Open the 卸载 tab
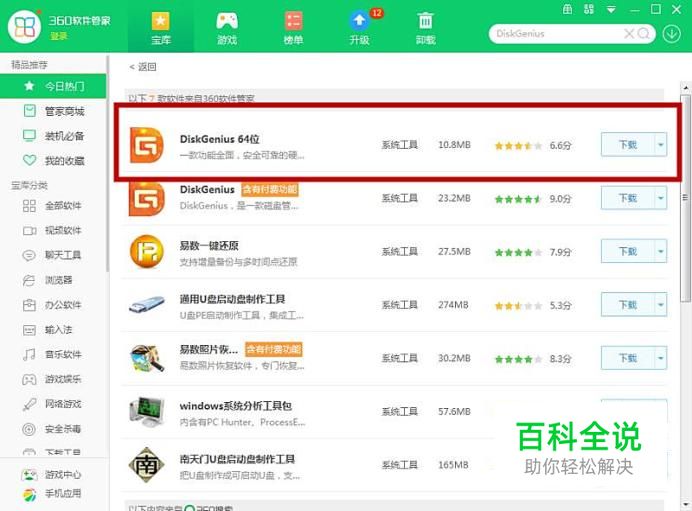This screenshot has width=692, height=511. [x=425, y=28]
